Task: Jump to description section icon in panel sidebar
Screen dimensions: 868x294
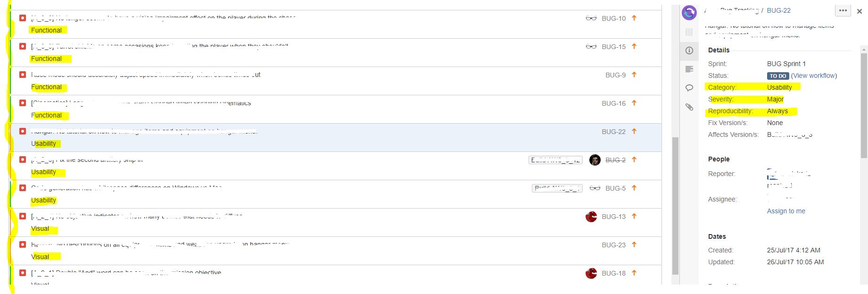Action: pos(689,69)
